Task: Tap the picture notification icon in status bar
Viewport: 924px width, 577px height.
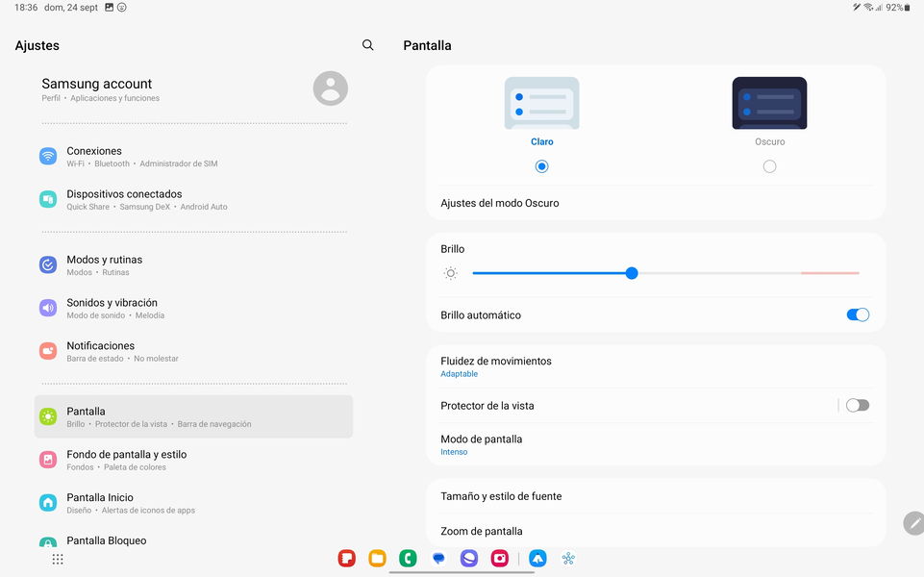Action: coord(109,8)
